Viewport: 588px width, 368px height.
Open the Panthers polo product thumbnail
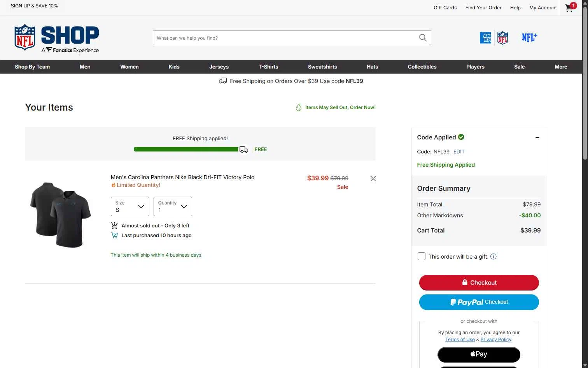point(60,215)
